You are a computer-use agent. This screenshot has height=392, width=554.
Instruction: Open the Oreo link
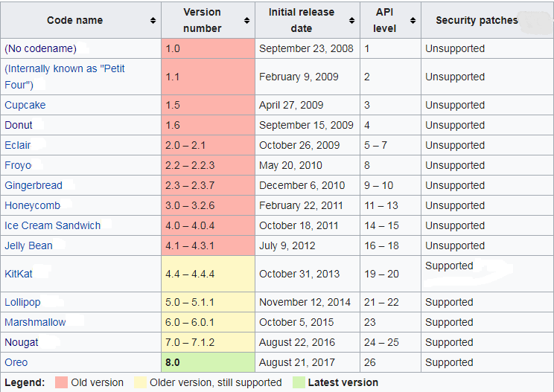(x=16, y=362)
